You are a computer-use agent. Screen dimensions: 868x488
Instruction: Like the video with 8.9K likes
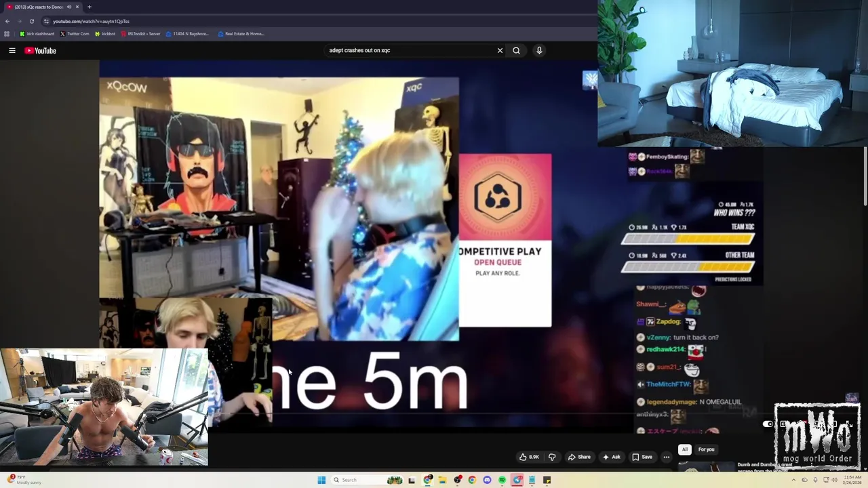[x=529, y=457]
